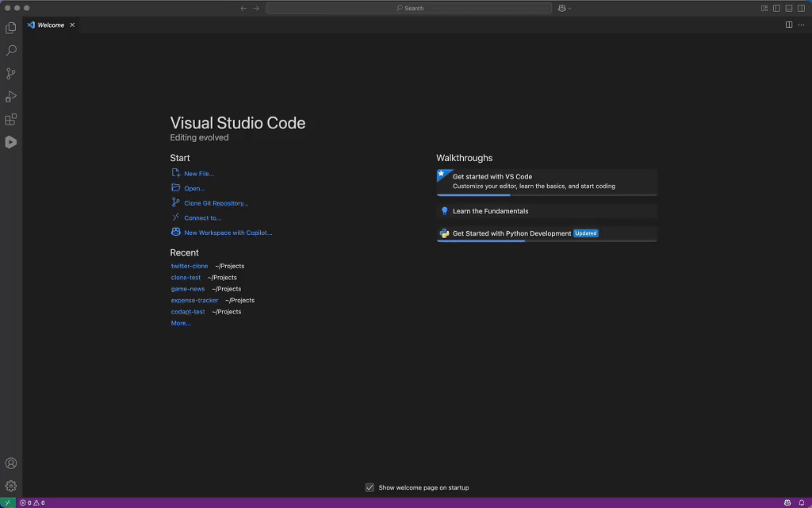Open the Search view in activity bar
812x508 pixels.
click(11, 50)
